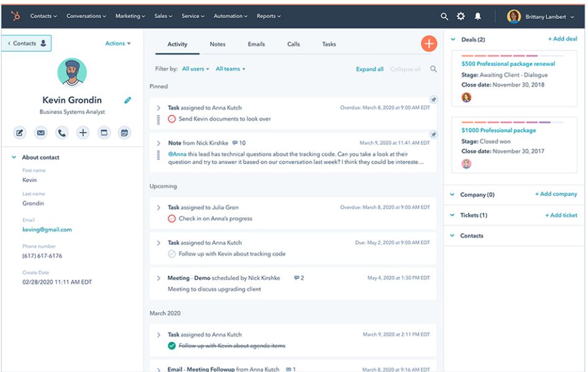Mark 'Send Kevin documents to look over' complete
Image resolution: width=588 pixels, height=372 pixels.
(172, 119)
